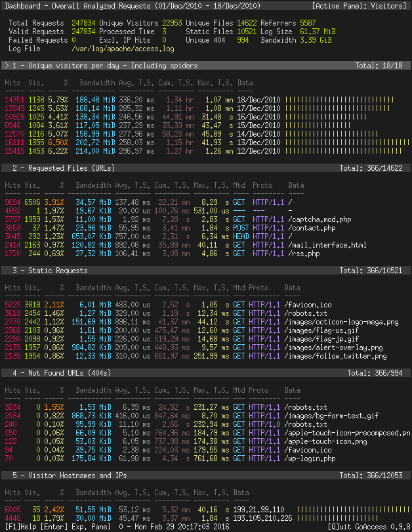Select /mail_interface.html in requested files

tap(327, 245)
